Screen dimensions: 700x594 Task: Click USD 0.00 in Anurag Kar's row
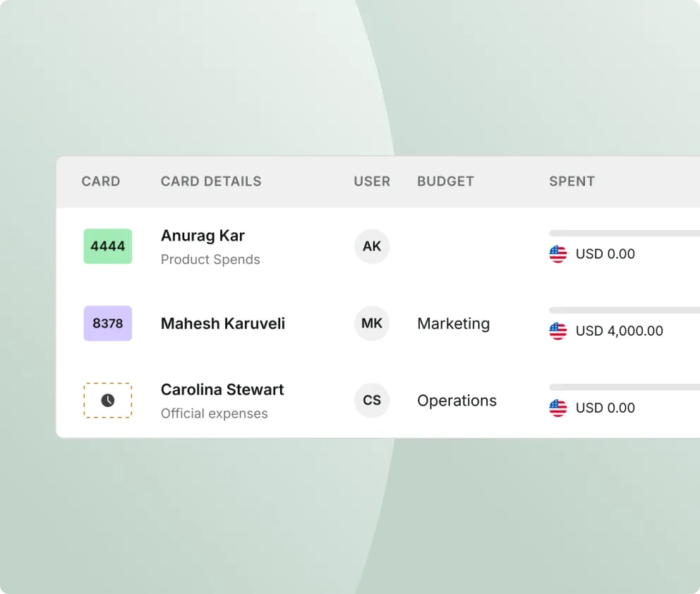[605, 254]
